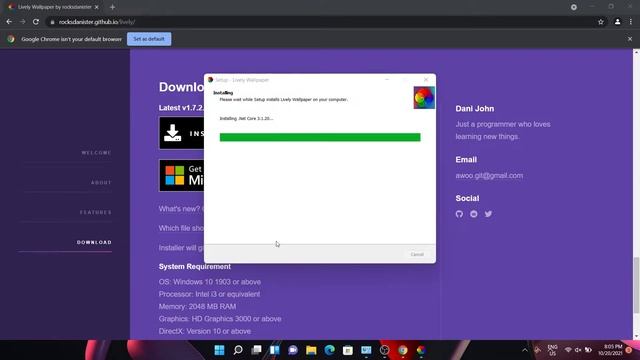
Task: Open the Wi-Fi network tray icon
Action: (568, 350)
